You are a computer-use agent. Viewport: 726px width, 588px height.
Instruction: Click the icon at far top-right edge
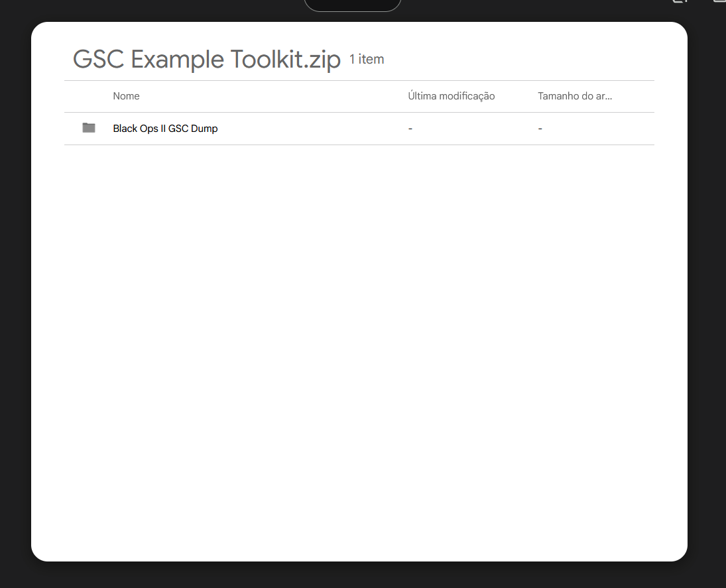[x=719, y=2]
